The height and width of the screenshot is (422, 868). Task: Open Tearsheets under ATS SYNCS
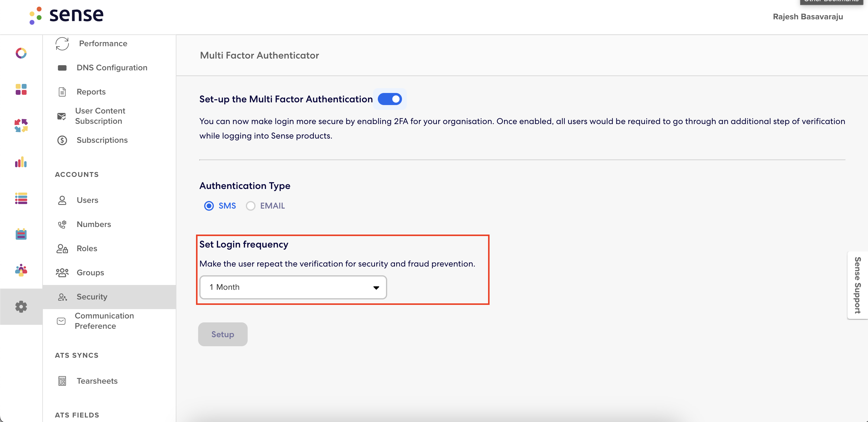pos(97,381)
